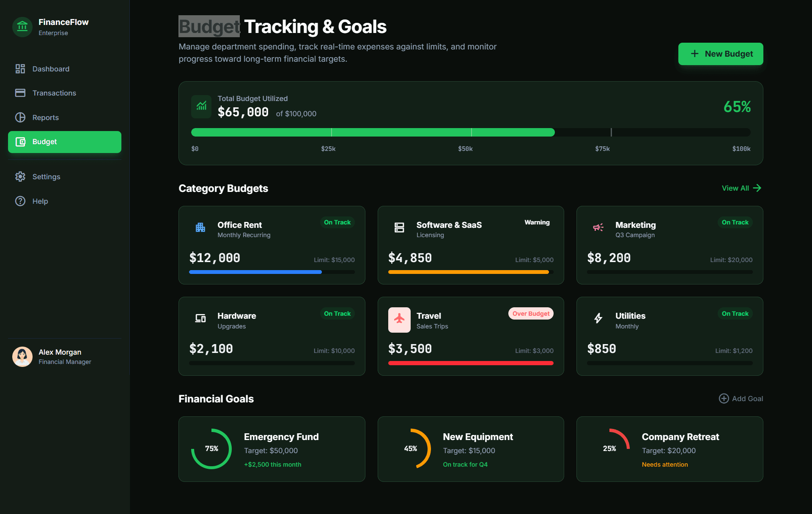812x514 pixels.
Task: Click Add Goal button
Action: [x=741, y=399]
